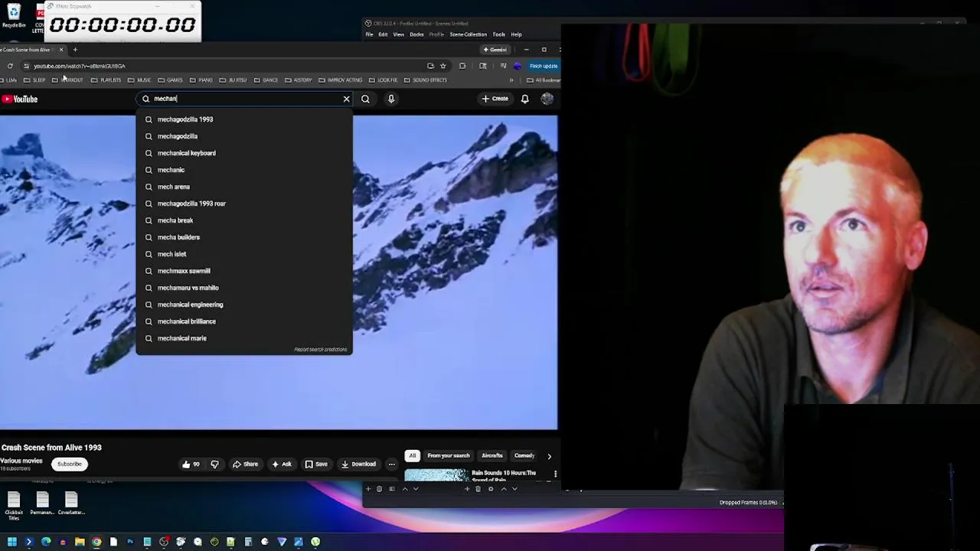Select the 'From your search' chip
Viewport: 980px width, 551px height.
click(x=449, y=455)
